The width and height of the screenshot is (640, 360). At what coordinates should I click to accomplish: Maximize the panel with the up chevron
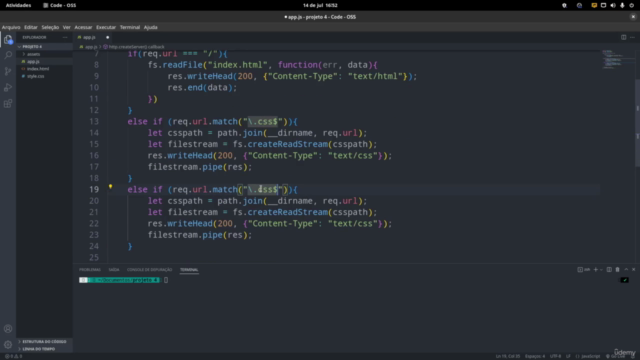(x=626, y=269)
